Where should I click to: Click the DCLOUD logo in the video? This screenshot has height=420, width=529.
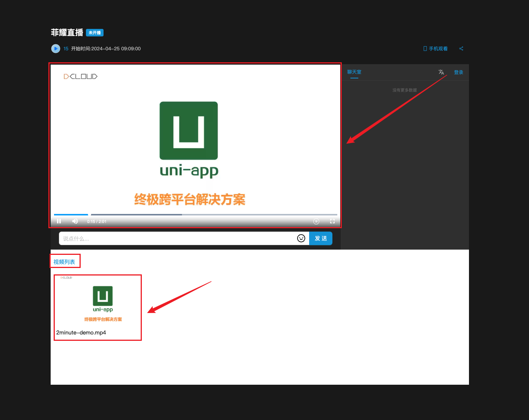click(81, 77)
